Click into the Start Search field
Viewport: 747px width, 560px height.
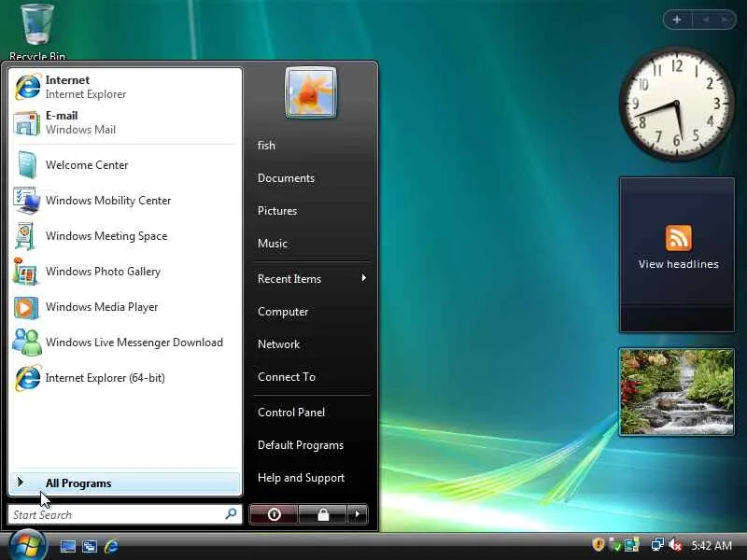125,514
